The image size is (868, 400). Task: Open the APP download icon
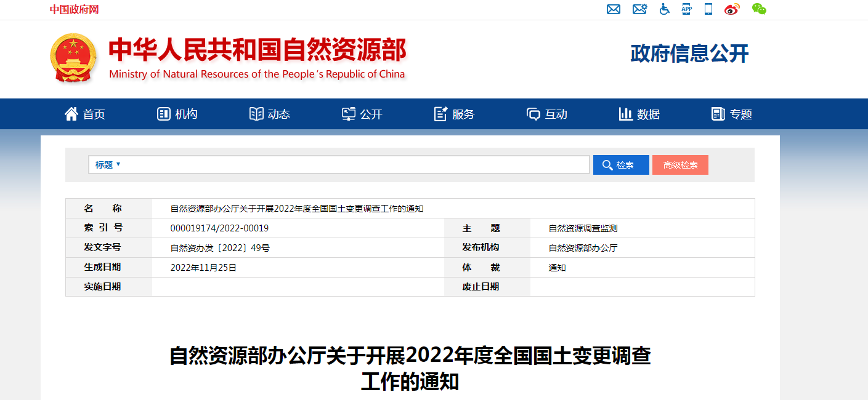point(686,9)
